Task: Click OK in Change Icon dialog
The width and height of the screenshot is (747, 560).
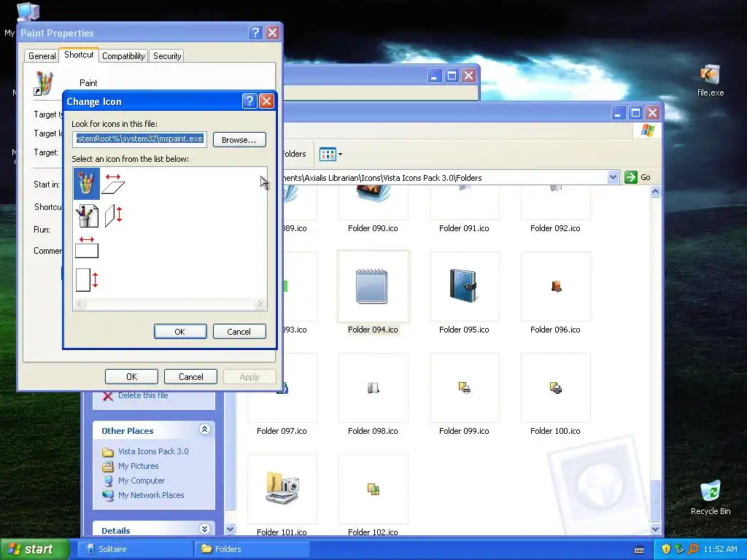Action: pyautogui.click(x=180, y=332)
